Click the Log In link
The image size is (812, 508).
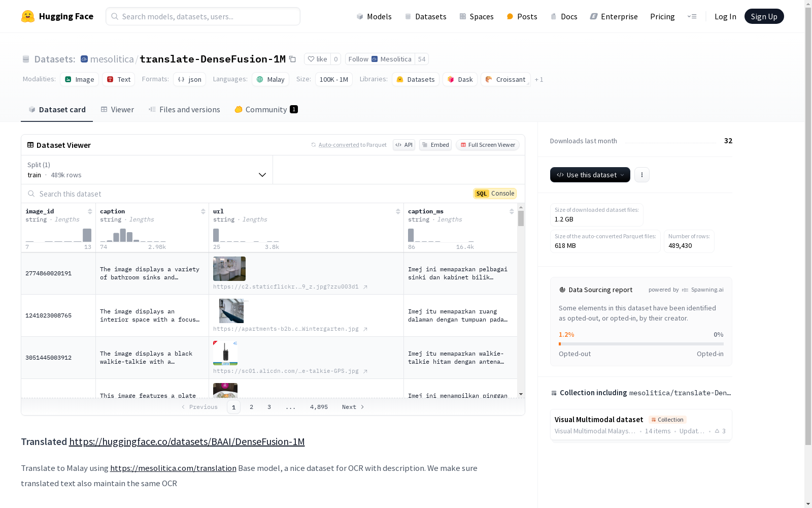(x=725, y=16)
